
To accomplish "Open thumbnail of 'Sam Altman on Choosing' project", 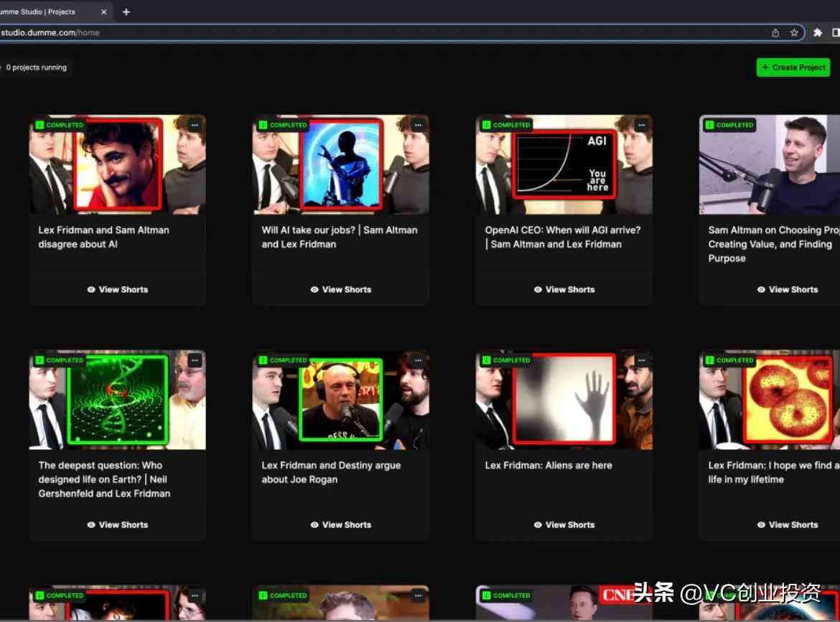I will [x=770, y=165].
